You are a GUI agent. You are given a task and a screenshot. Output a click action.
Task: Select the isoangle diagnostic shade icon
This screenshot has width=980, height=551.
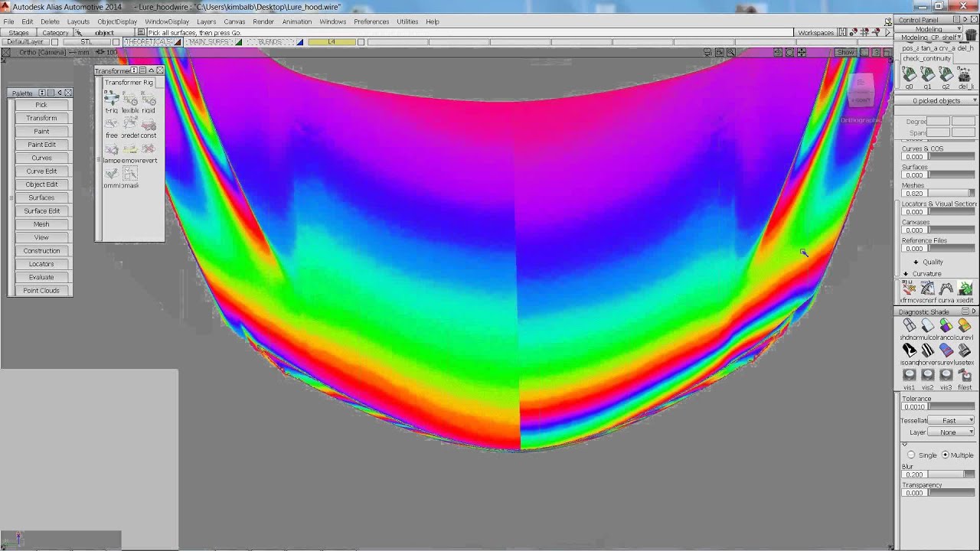910,350
